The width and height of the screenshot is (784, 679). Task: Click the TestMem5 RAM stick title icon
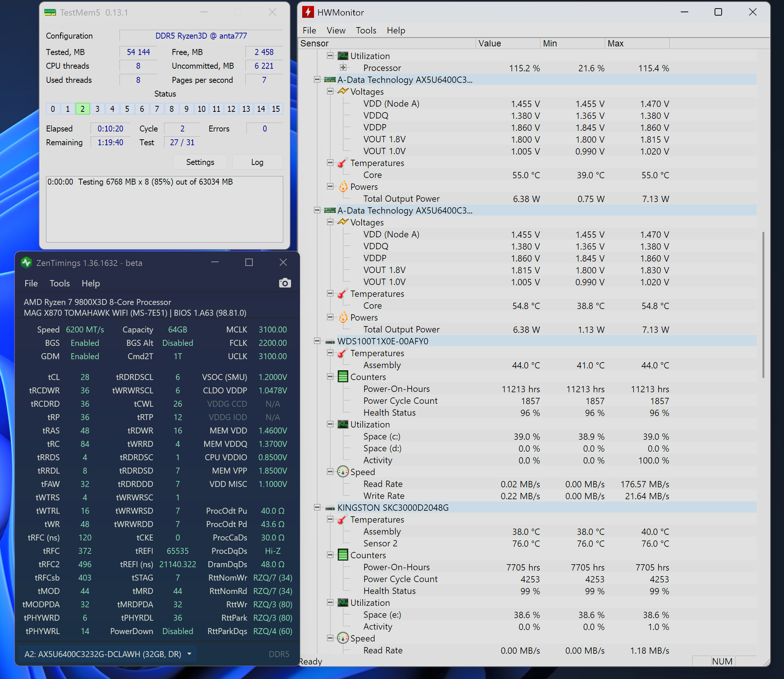(x=50, y=13)
